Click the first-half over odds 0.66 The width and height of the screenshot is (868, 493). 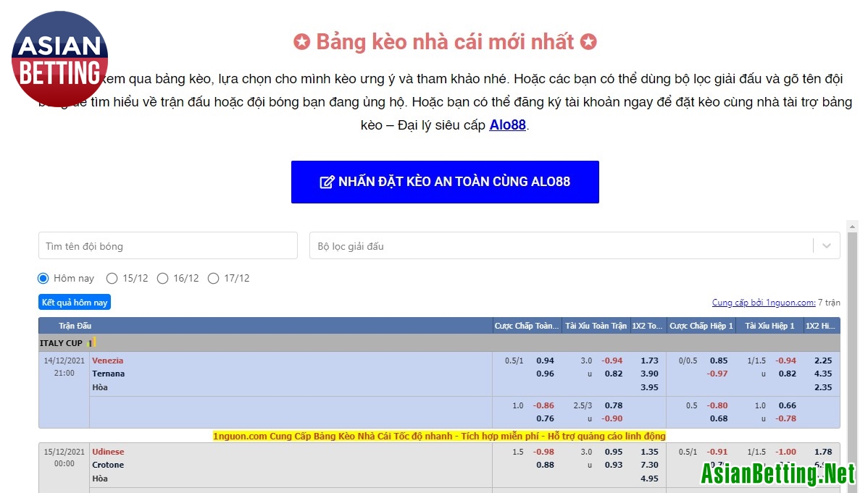tap(787, 405)
